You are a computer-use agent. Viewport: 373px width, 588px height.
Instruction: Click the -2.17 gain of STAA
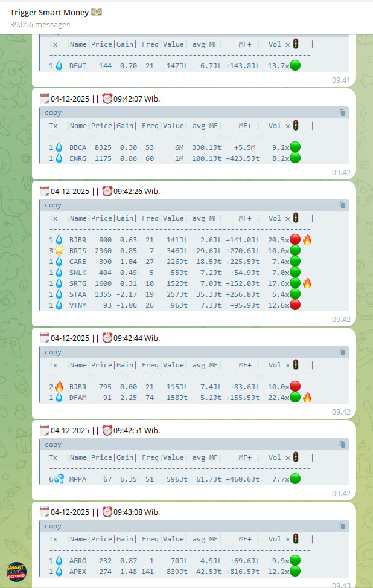(126, 294)
